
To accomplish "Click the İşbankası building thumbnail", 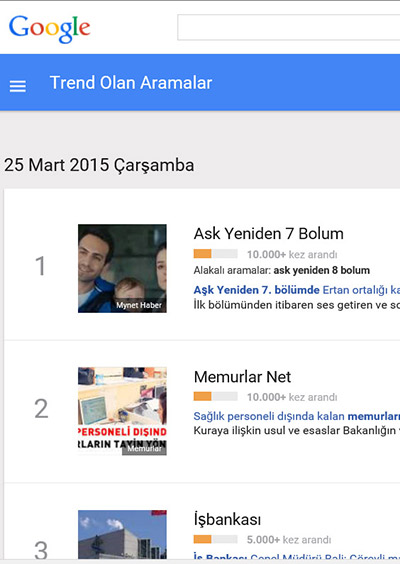I will pos(122,534).
